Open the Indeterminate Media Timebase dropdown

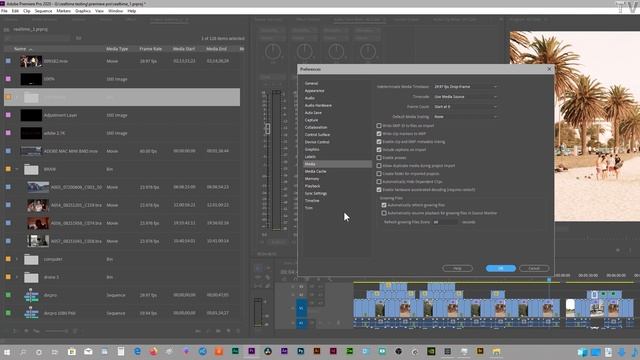coord(465,87)
